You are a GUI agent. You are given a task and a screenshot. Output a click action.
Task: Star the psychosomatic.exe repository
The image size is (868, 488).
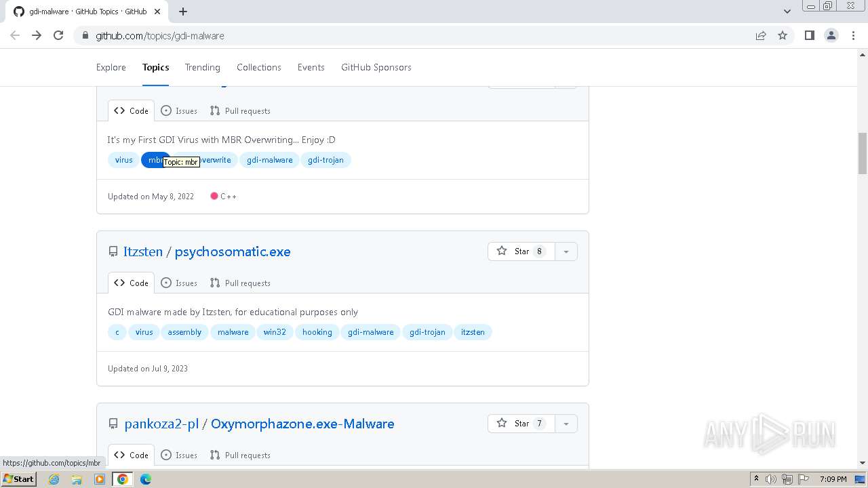pyautogui.click(x=521, y=251)
